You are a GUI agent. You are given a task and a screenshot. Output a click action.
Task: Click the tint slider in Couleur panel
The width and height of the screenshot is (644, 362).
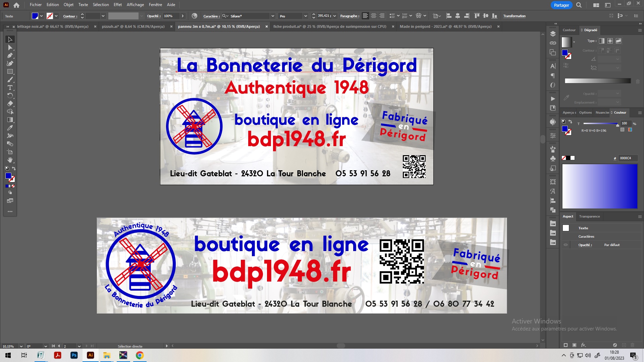(x=600, y=124)
